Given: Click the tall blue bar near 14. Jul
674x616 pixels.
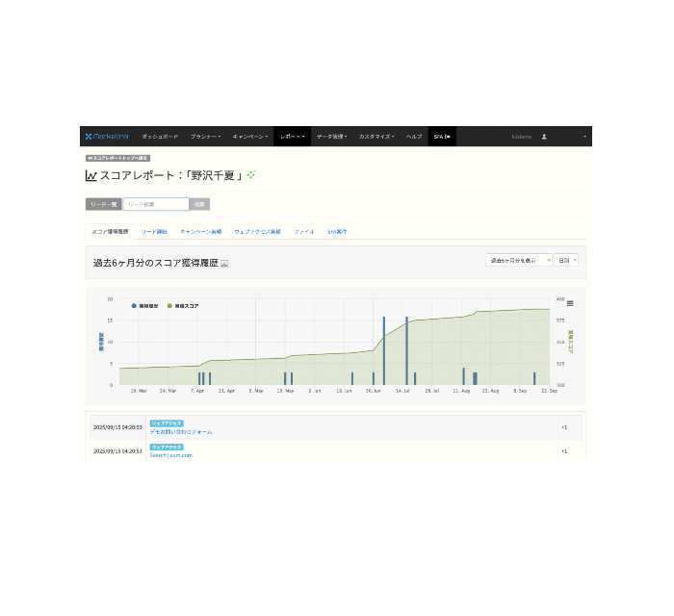Looking at the screenshot, I should coord(406,350).
